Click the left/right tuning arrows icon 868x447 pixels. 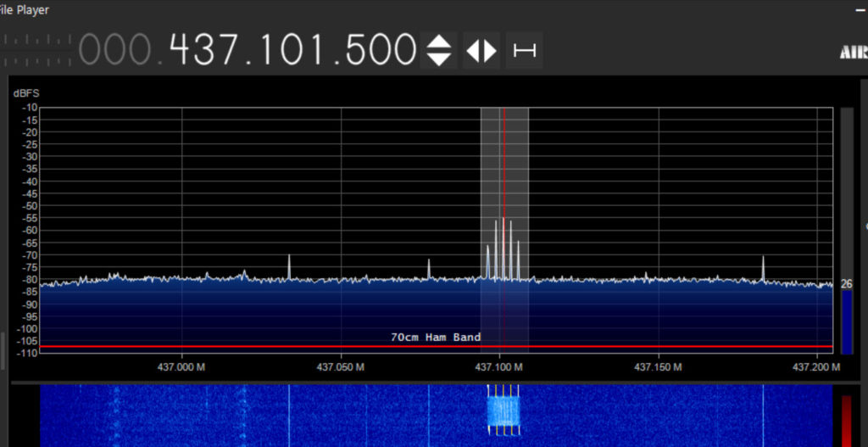(481, 50)
